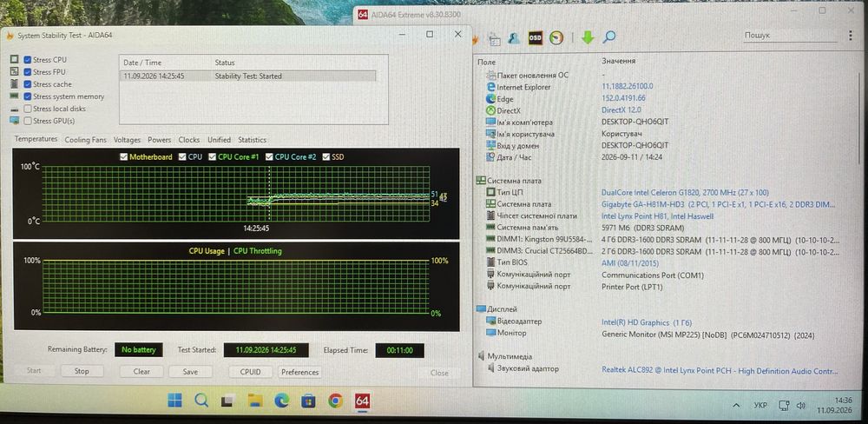Viewport: 868px width, 424px height.
Task: Enable Stress GPU(s)
Action: click(x=28, y=121)
